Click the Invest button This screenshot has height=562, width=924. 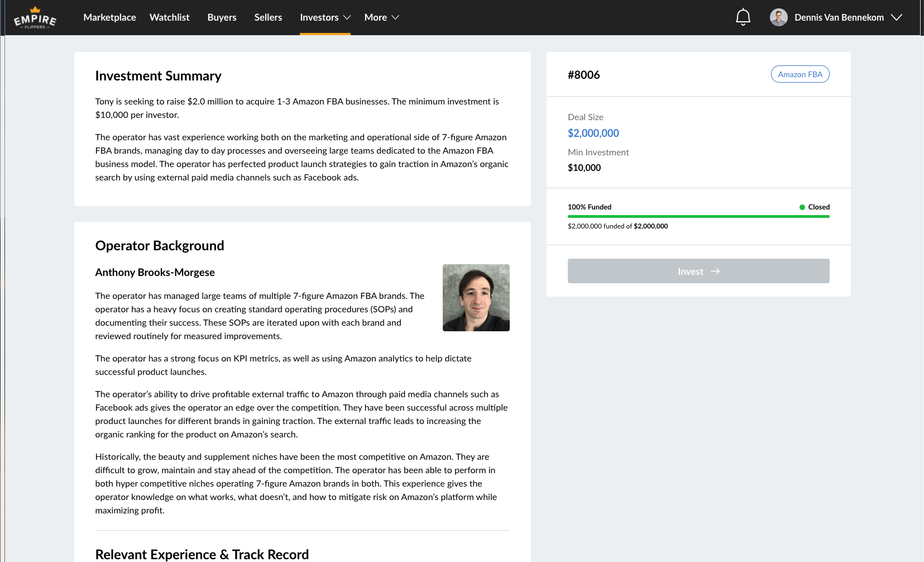(698, 271)
